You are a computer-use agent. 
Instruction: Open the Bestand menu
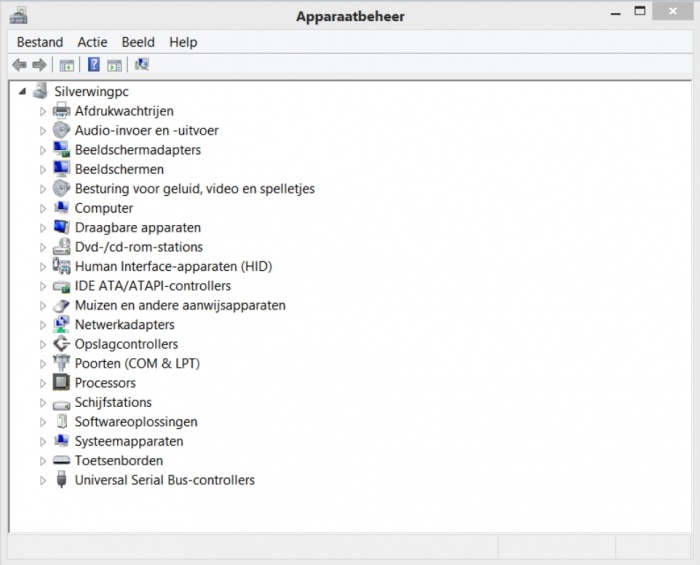point(40,42)
